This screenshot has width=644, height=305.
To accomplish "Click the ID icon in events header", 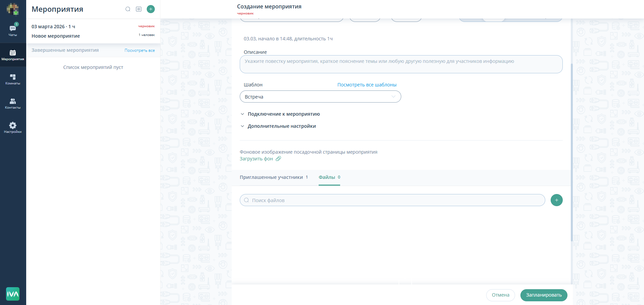I will (x=139, y=9).
